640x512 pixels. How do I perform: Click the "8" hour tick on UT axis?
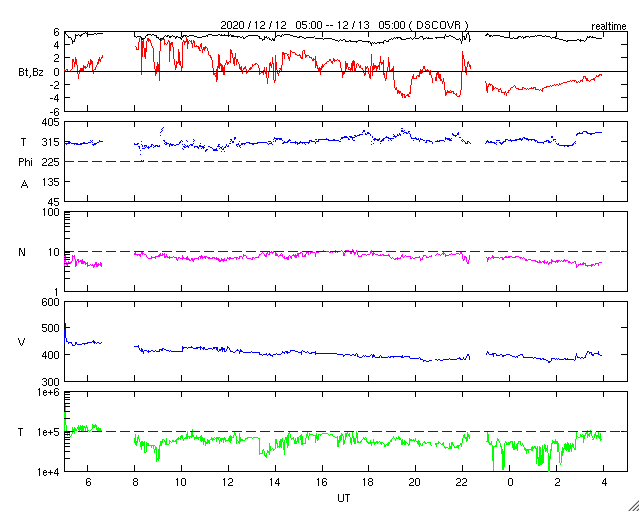[x=135, y=483]
